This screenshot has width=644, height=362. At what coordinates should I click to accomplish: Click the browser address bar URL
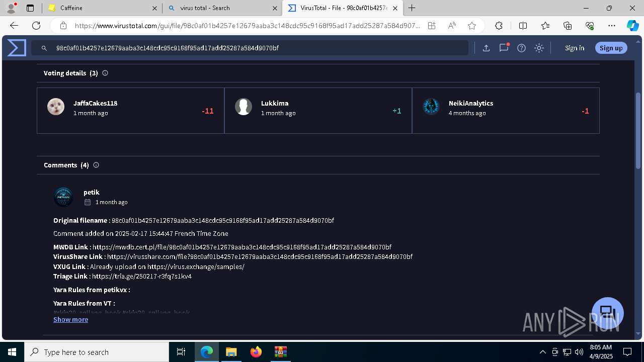click(247, 26)
